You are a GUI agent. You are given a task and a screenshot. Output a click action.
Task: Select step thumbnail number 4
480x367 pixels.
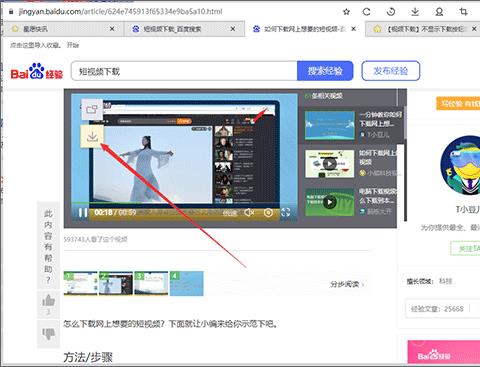coord(187,283)
